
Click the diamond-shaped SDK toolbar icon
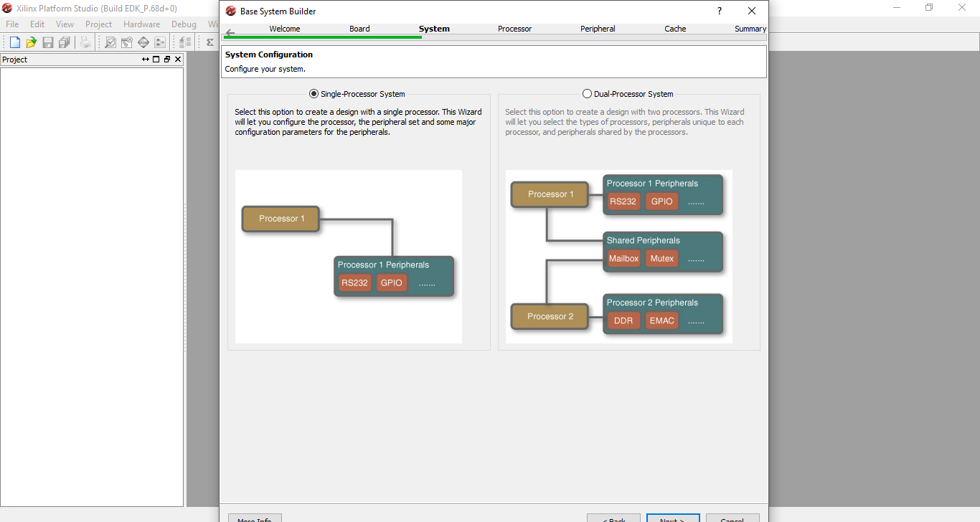point(143,42)
